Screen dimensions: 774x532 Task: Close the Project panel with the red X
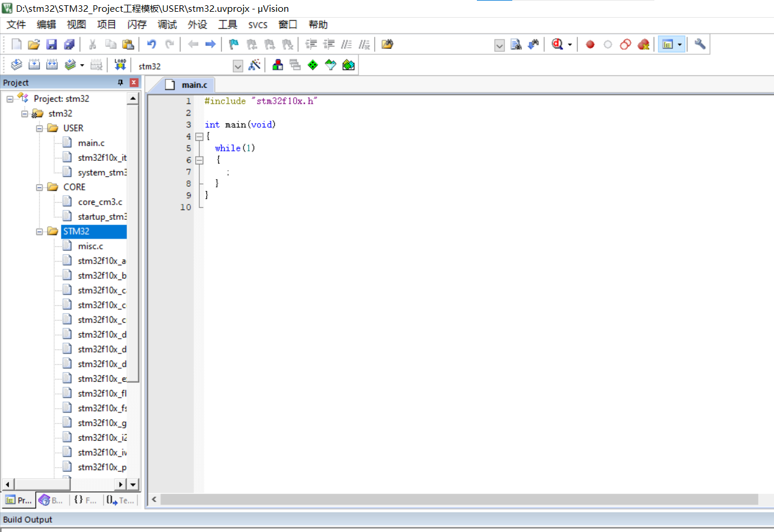tap(134, 82)
